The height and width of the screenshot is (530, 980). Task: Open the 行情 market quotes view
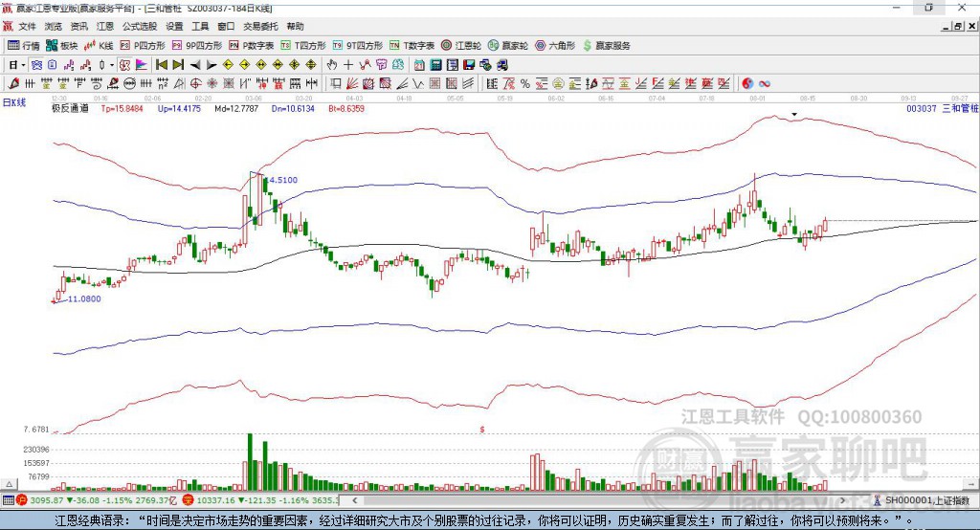click(x=23, y=46)
